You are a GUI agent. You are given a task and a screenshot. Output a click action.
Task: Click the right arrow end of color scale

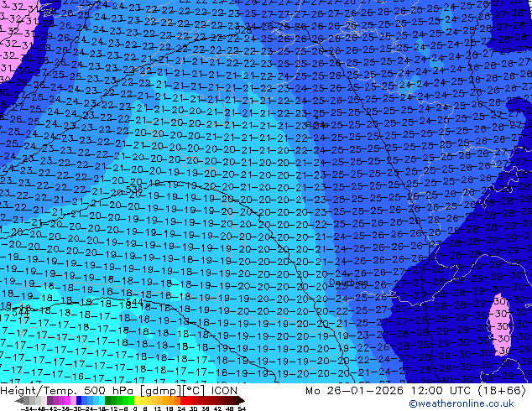(x=241, y=401)
